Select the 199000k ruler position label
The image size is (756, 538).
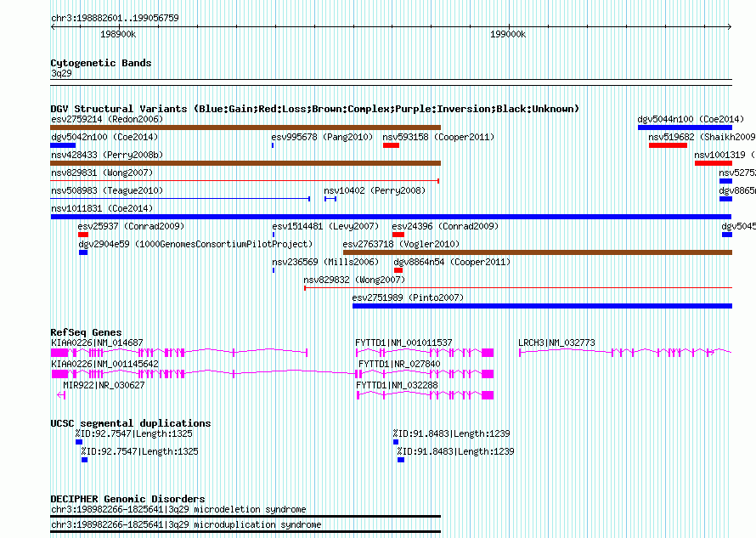coord(508,34)
